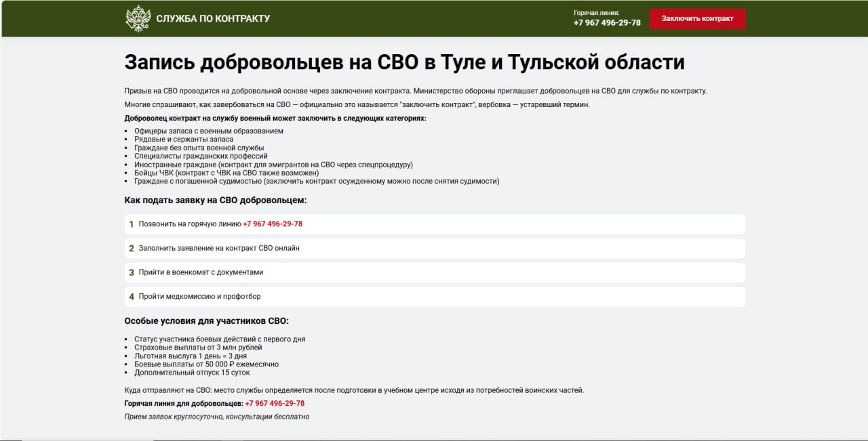Click the step number 2 badge
Viewport: 868px width, 441px height.
pos(132,249)
